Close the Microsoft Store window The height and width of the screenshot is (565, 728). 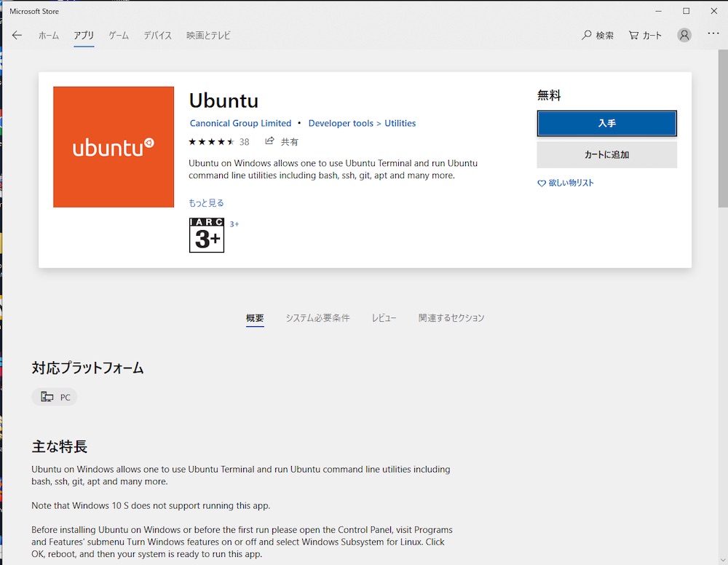(x=714, y=11)
